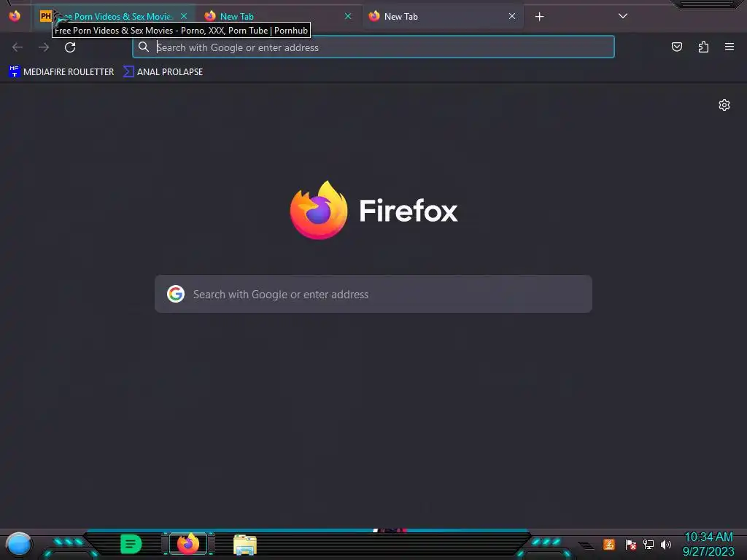Image resolution: width=747 pixels, height=560 pixels.
Task: Open the Extensions puzzle icon
Action: pos(703,47)
